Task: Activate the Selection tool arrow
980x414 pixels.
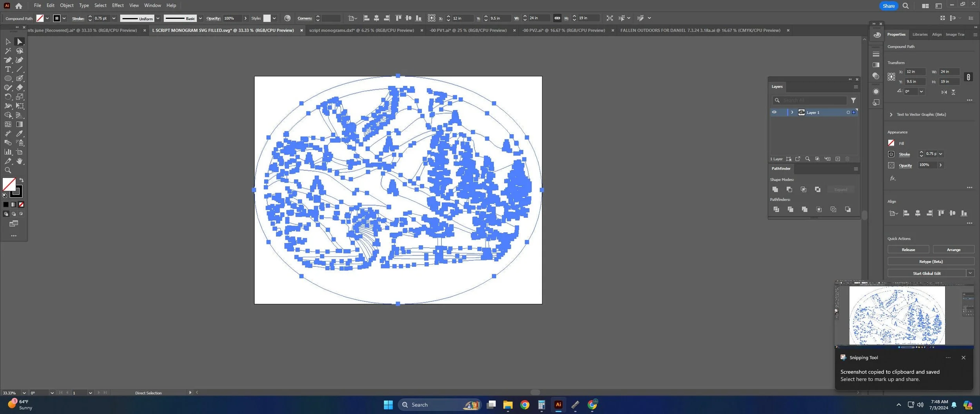Action: point(8,42)
